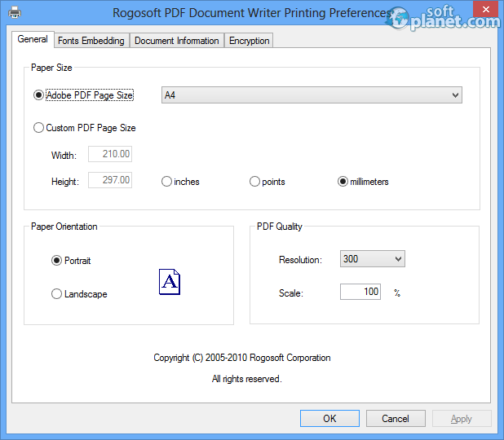This screenshot has width=504, height=440.
Task: Click the portrait page preview icon
Action: (169, 282)
